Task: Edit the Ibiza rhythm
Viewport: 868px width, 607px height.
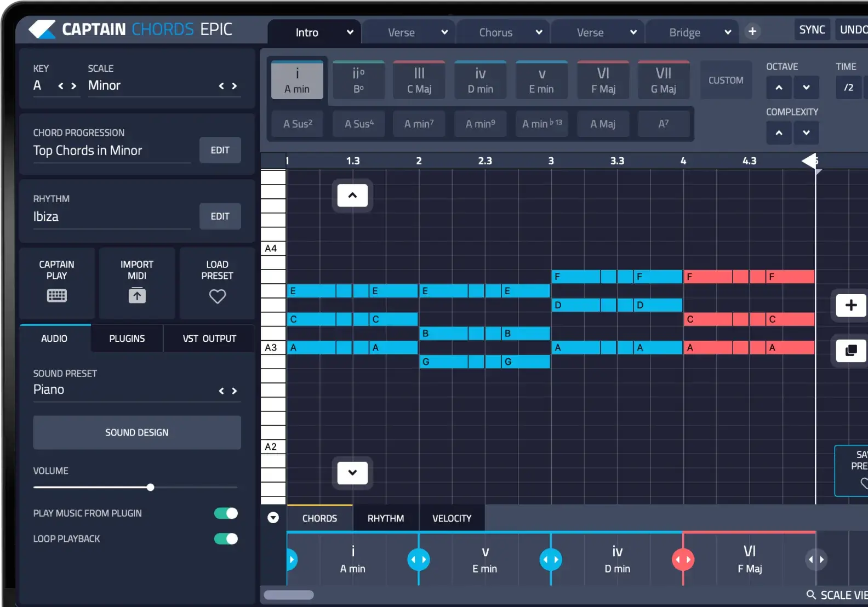Action: coord(220,216)
